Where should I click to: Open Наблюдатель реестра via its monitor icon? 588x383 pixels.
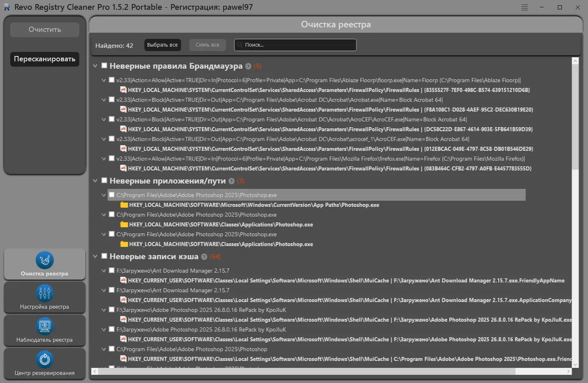click(x=45, y=326)
